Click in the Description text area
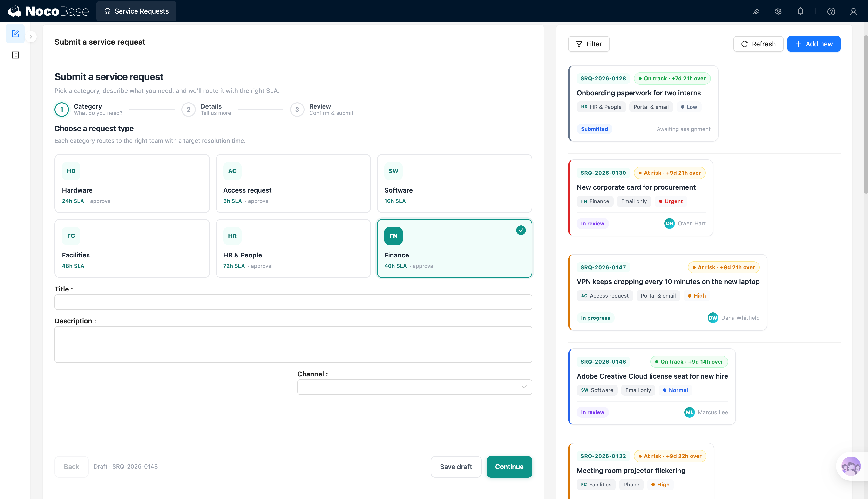 click(293, 344)
